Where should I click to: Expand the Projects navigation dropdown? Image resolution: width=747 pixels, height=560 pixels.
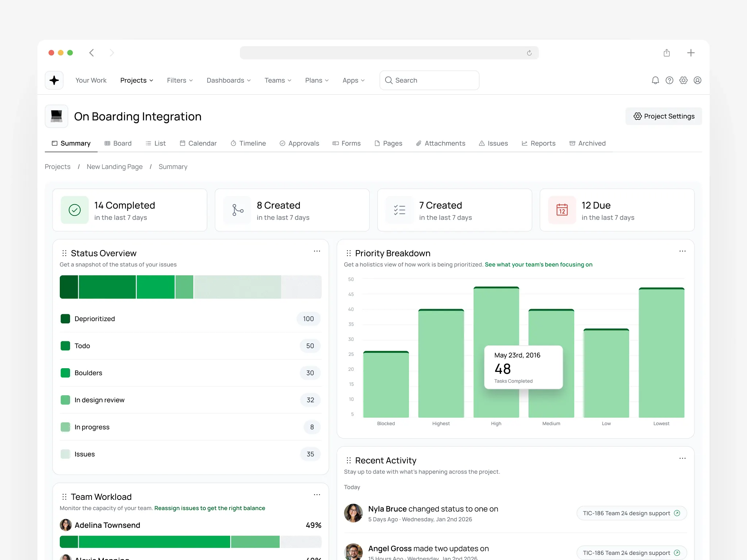136,80
